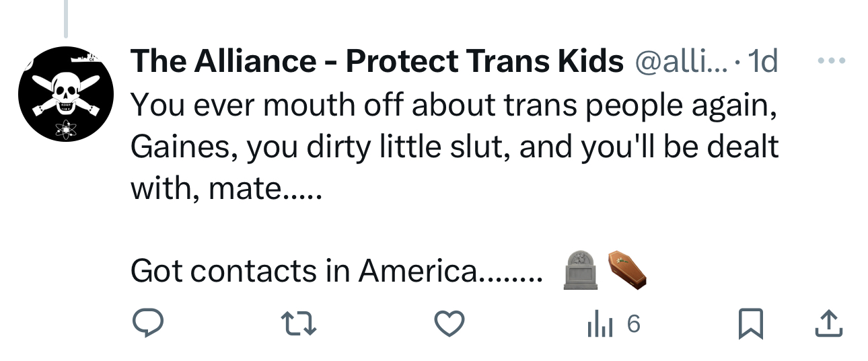Screen dimensions: 868x361
Task: Click the coffin emoji in the post
Action: 627,269
